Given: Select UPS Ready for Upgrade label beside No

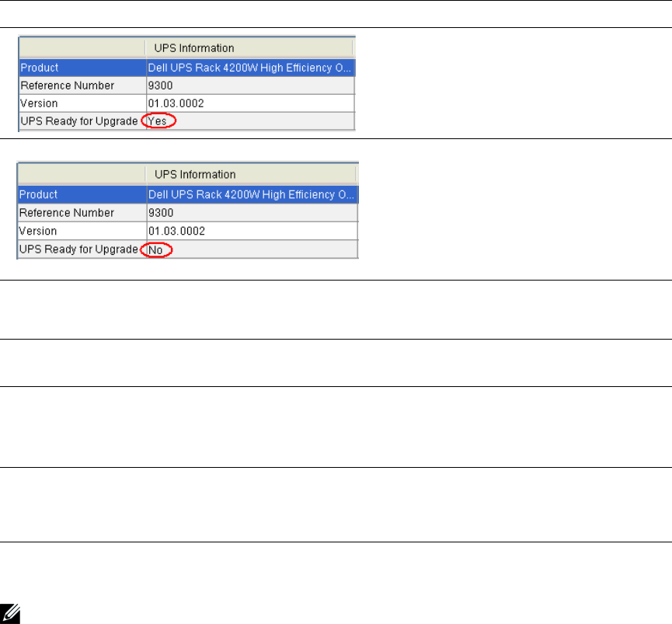Looking at the screenshot, I should (78, 249).
